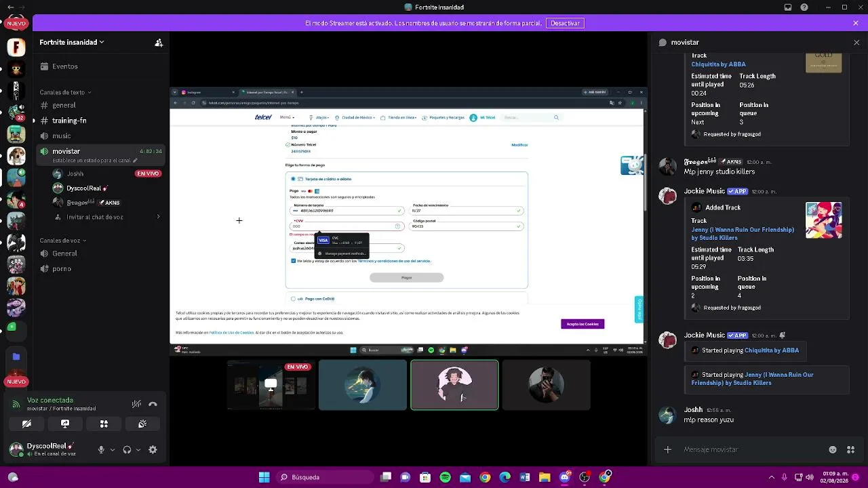Click the CVV help question icon
Image resolution: width=868 pixels, height=488 pixels.
pyautogui.click(x=397, y=226)
